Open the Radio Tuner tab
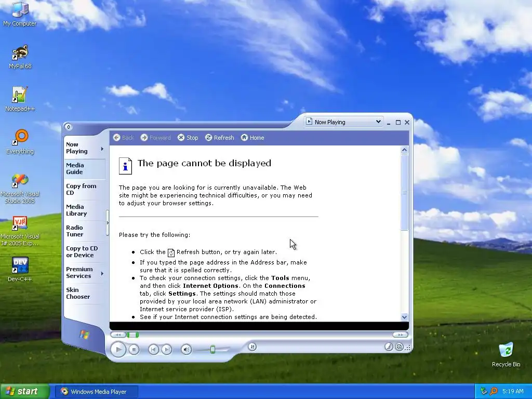532x399 pixels. pos(85,231)
